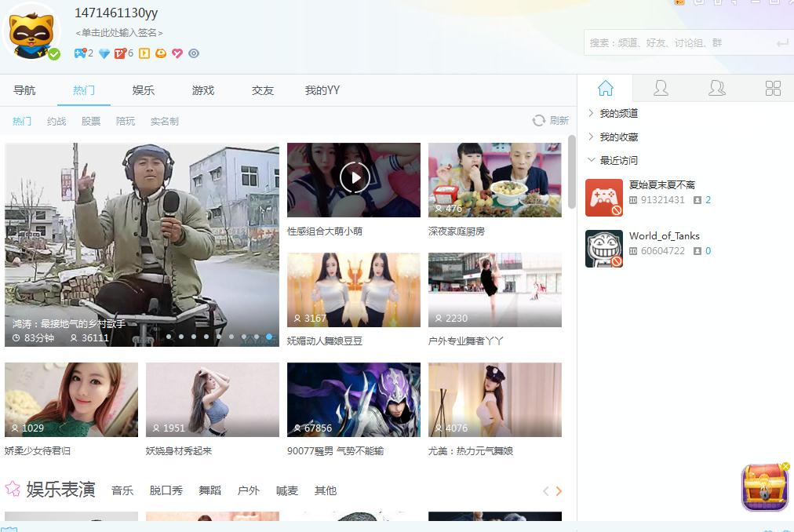Click the green online status badge on avatar

click(x=54, y=54)
